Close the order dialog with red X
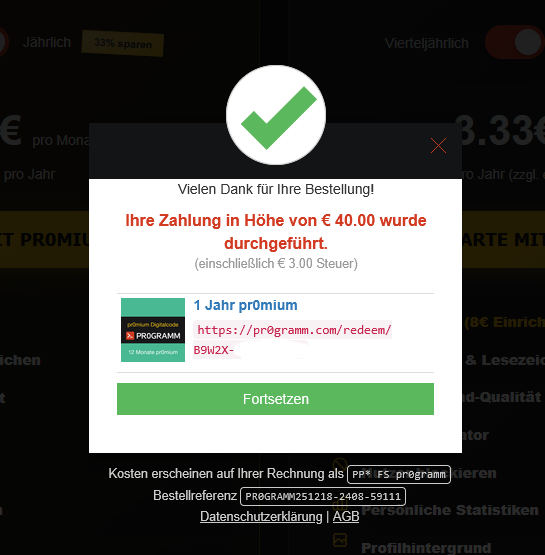The height and width of the screenshot is (555, 545). (x=438, y=145)
